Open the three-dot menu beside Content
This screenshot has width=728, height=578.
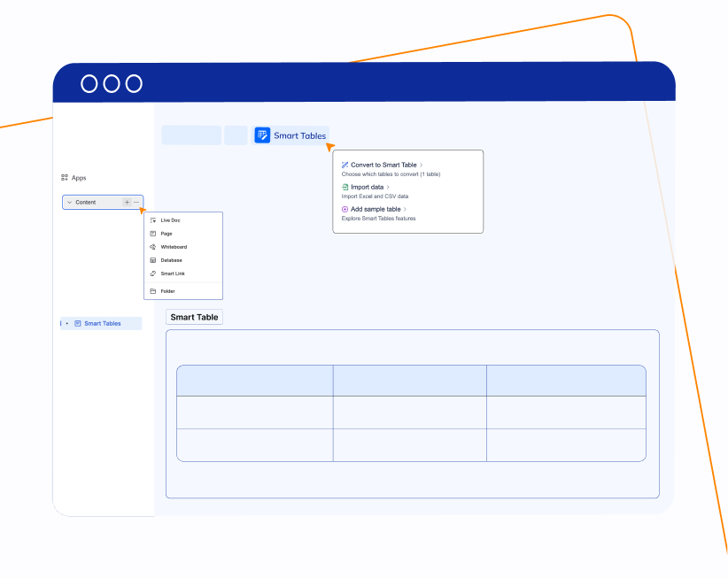[136, 203]
